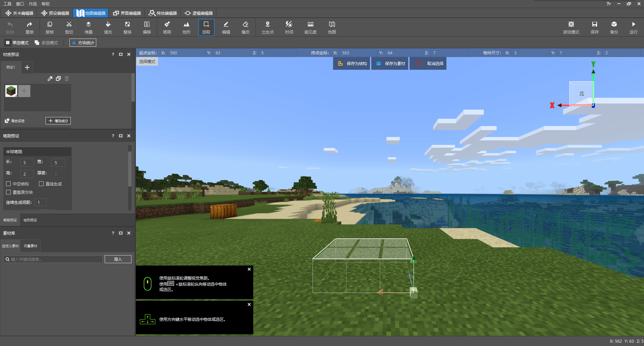The width and height of the screenshot is (644, 346).
Task: Click 增加成分 button
Action: 58,121
